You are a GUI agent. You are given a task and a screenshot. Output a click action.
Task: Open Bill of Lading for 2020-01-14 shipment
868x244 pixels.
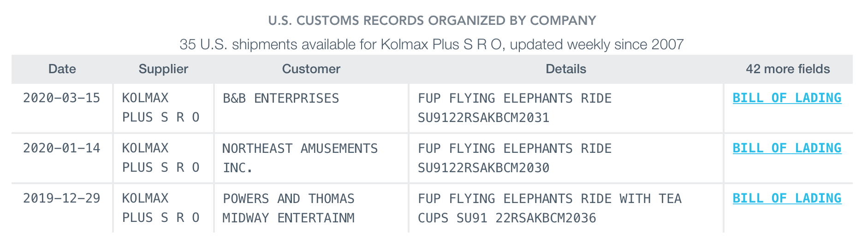point(787,148)
